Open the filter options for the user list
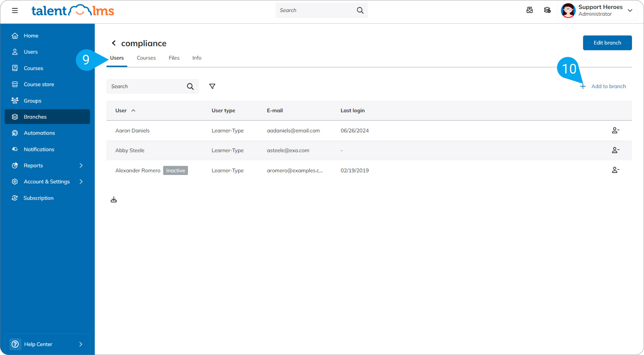Screen dimensions: 644x355 pyautogui.click(x=212, y=86)
